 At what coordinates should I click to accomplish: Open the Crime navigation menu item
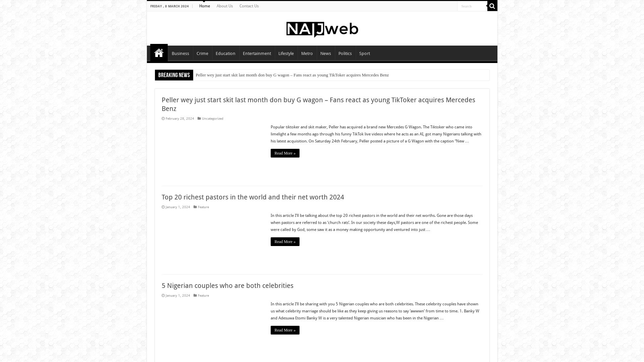[x=202, y=53]
